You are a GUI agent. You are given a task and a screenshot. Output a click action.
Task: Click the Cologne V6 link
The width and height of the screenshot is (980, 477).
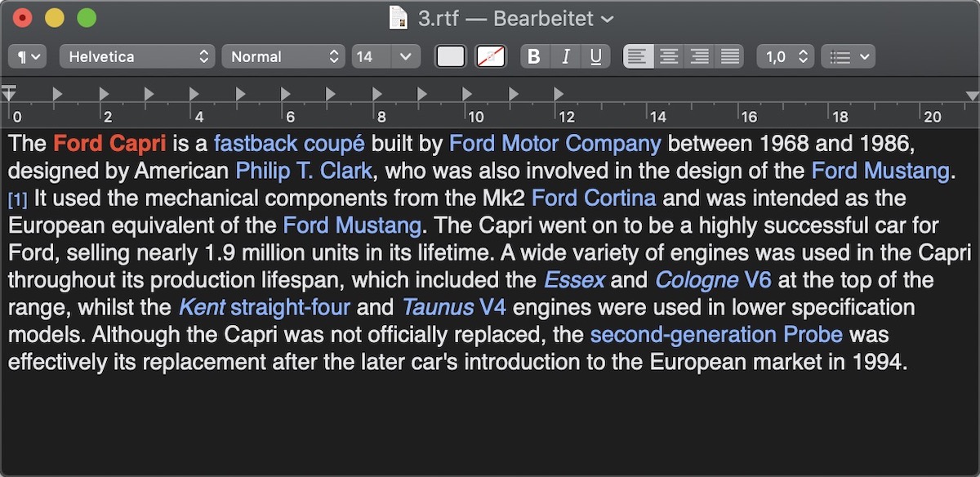click(713, 281)
